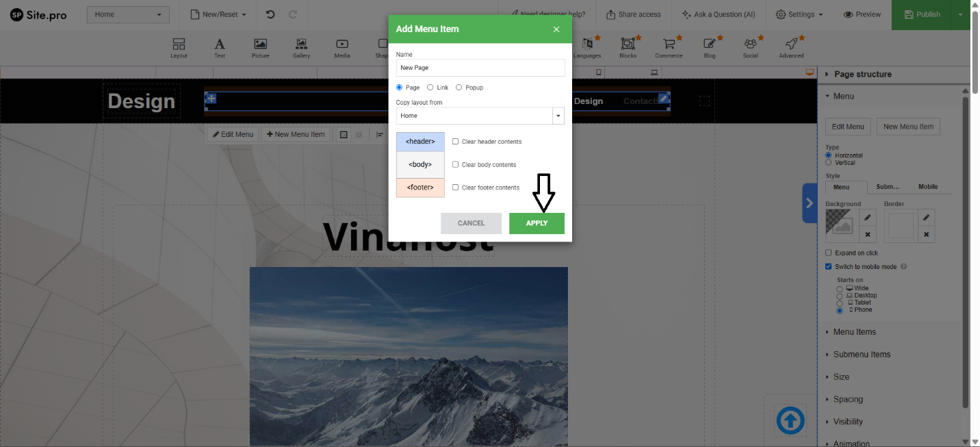Click the Media tool icon

[x=342, y=45]
